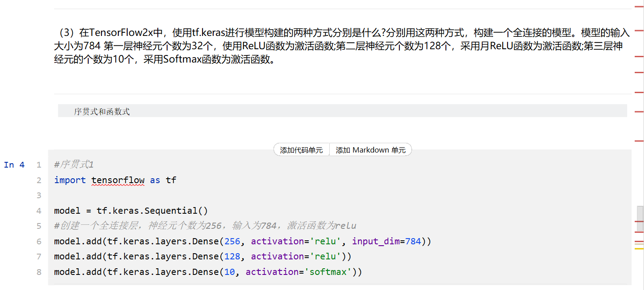Click the red-underlined tensorflow word

click(x=118, y=180)
